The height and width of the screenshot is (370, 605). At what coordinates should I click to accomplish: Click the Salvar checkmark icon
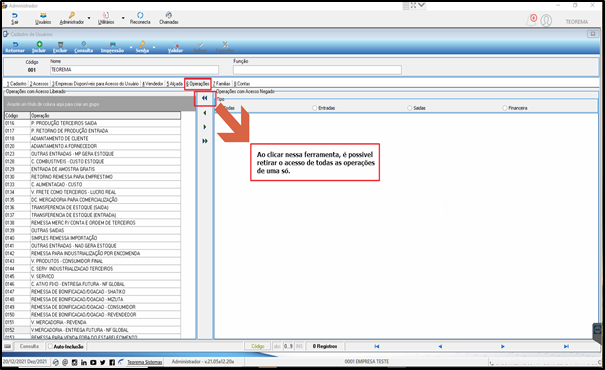[200, 44]
